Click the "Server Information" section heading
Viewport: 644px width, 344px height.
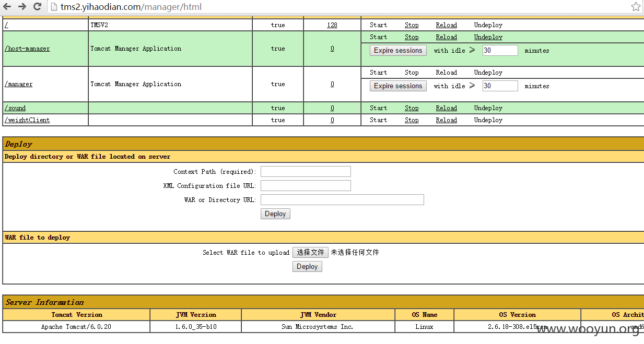tap(44, 302)
